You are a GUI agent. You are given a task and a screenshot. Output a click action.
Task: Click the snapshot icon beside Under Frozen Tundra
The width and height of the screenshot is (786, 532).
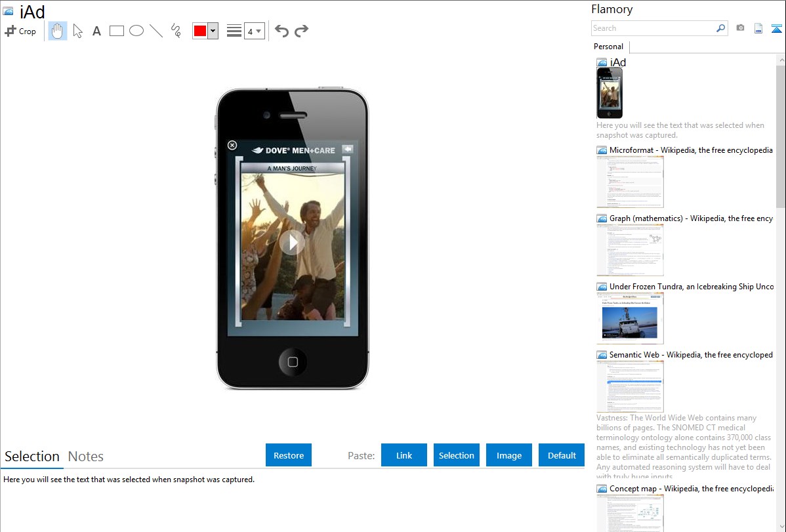tap(602, 287)
